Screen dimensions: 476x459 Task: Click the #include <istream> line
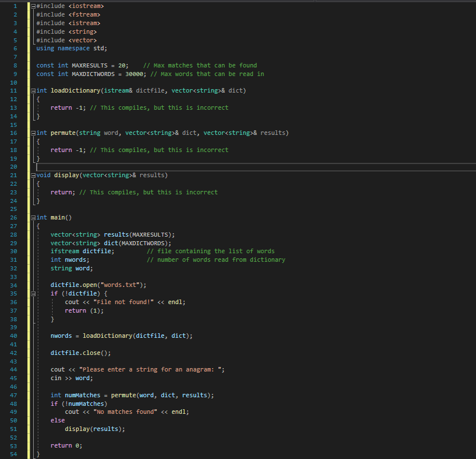tap(68, 23)
